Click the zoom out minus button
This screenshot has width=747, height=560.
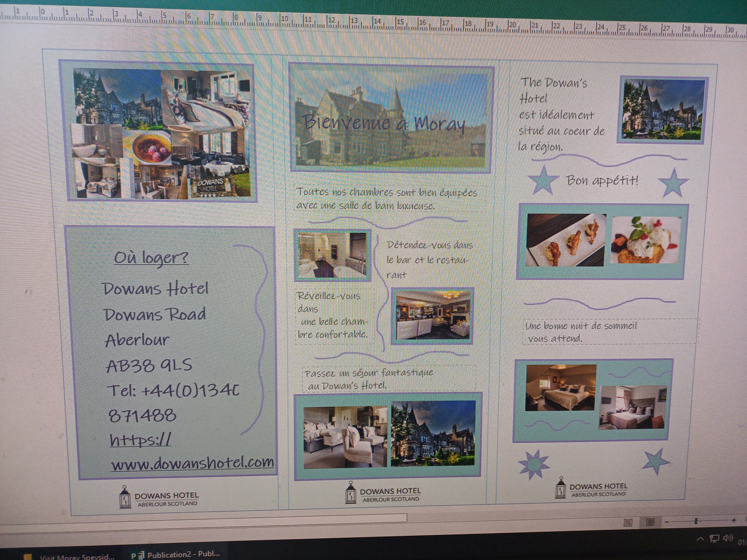(x=667, y=522)
